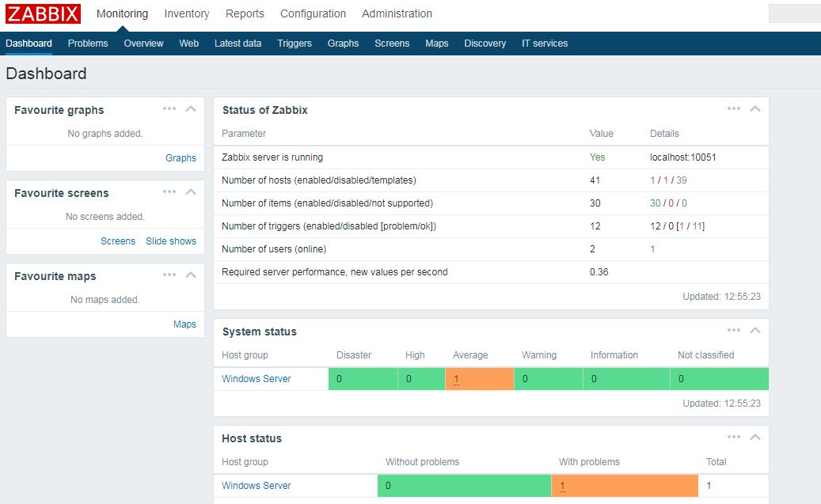Follow the Slide shows link
Screen dimensions: 821x504
[171, 241]
